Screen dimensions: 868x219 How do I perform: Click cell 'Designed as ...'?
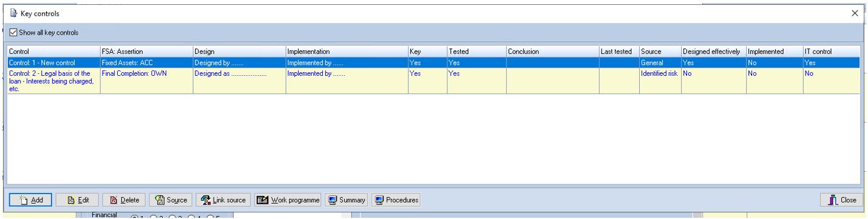(x=239, y=81)
